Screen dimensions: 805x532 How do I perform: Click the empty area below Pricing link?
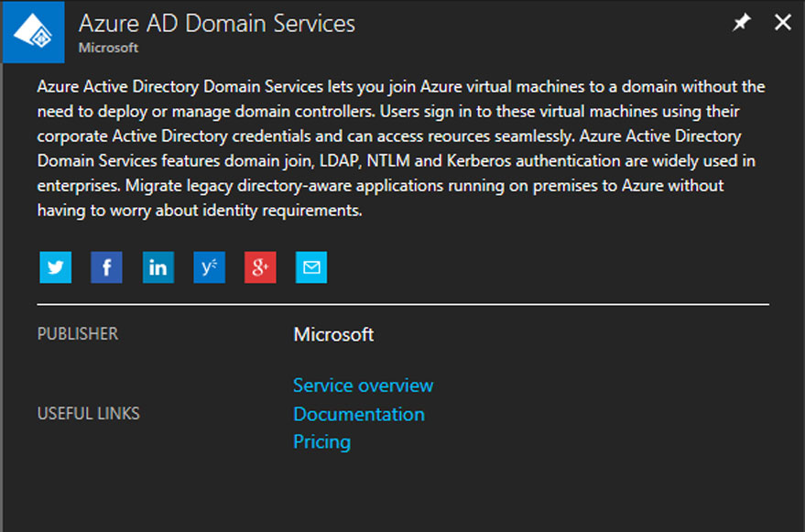pyautogui.click(x=403, y=493)
